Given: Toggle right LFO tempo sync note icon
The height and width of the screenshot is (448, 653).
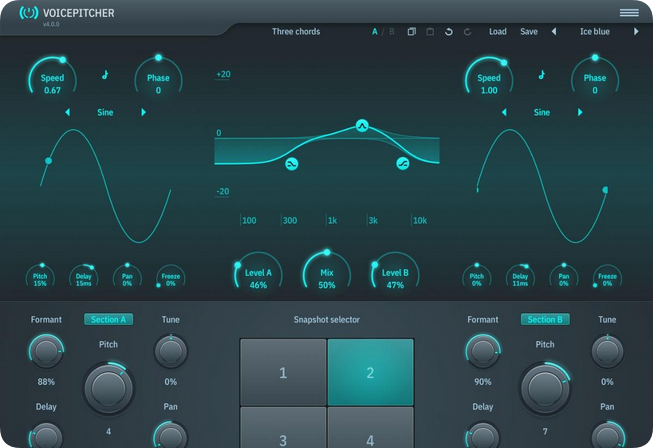Looking at the screenshot, I should point(541,75).
